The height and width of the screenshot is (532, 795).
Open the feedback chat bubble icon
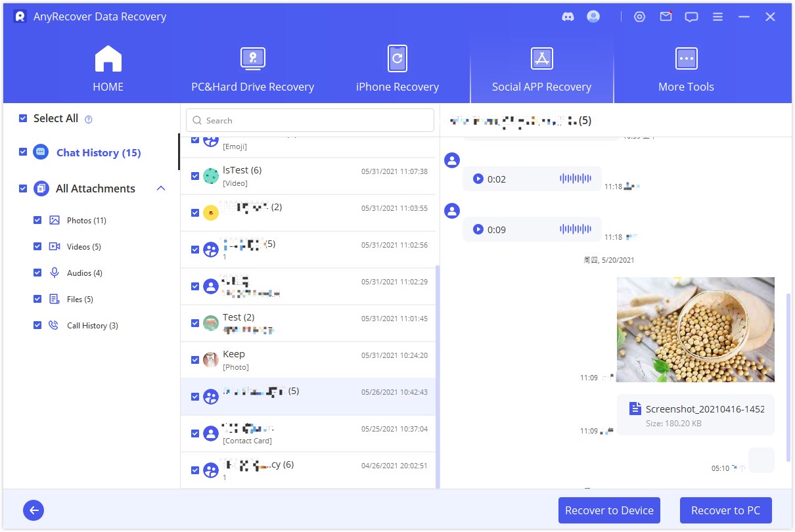pyautogui.click(x=691, y=17)
